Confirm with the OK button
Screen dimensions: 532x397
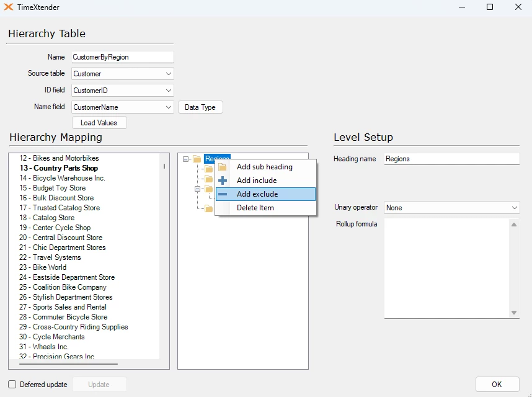[x=497, y=385]
